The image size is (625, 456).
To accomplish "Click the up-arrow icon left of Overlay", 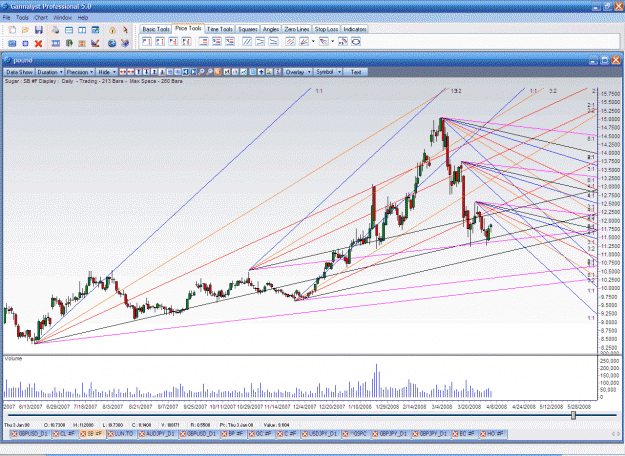I will [x=261, y=72].
